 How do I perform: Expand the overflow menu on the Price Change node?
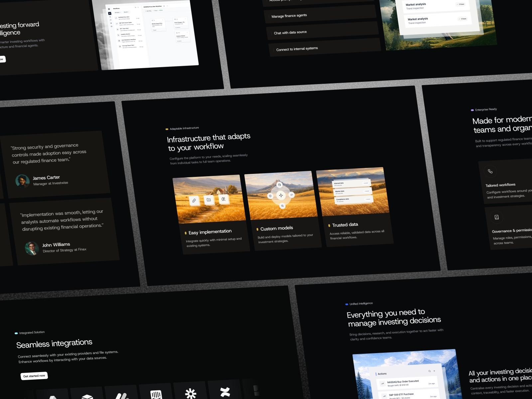coord(186,19)
